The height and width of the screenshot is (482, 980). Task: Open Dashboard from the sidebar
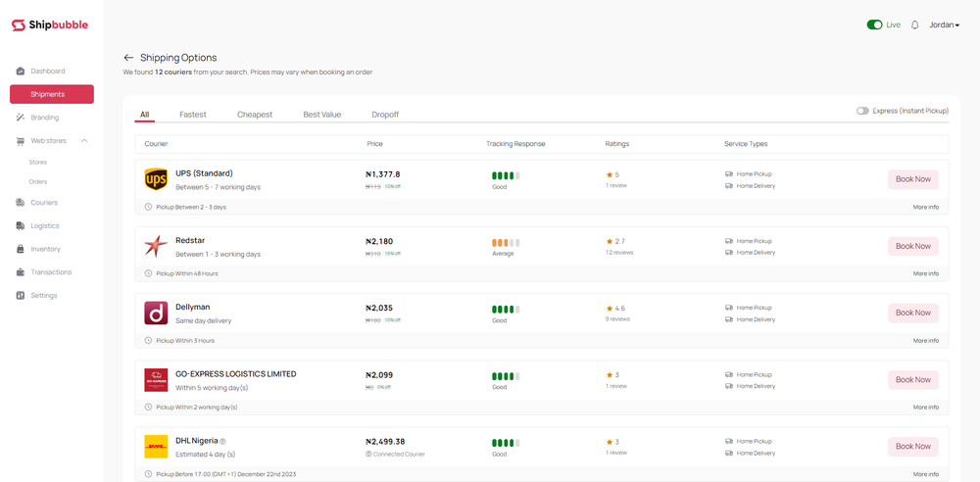[x=47, y=72]
